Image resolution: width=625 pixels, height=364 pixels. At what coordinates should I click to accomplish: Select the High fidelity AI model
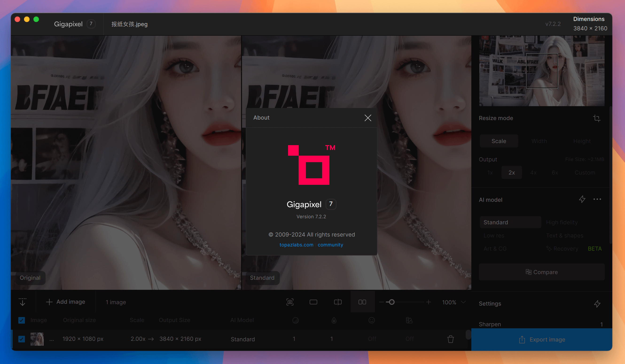click(x=562, y=222)
